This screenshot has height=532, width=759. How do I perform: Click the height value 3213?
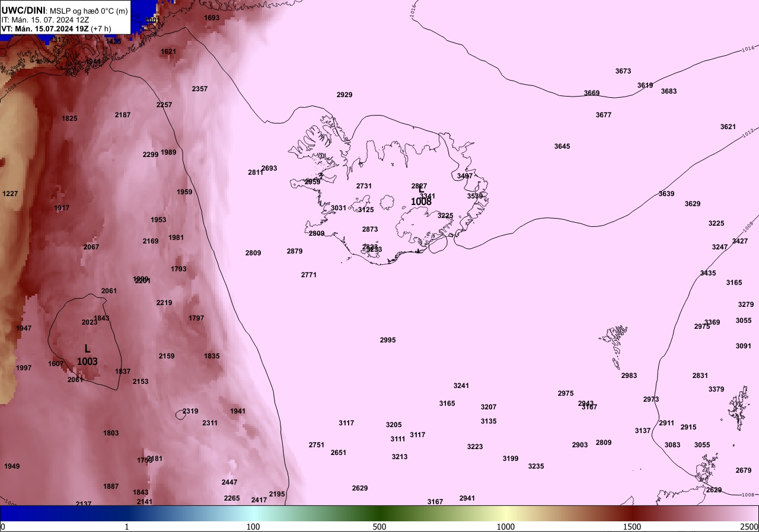[x=400, y=457]
